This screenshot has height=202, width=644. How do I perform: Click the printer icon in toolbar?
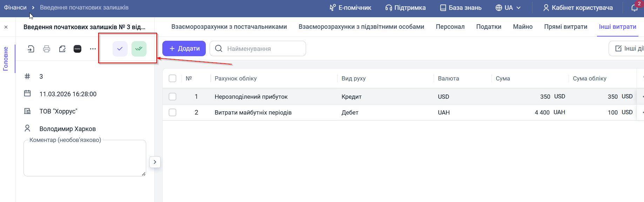tap(47, 49)
